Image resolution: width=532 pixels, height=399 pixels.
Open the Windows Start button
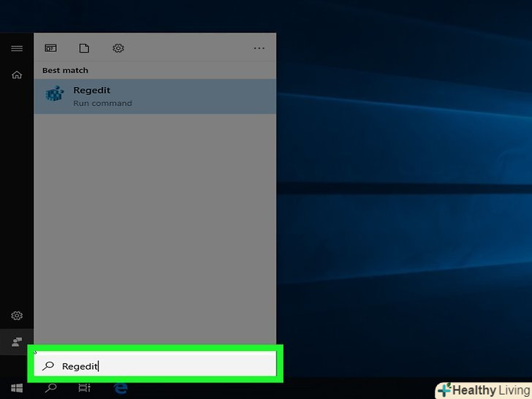[17, 388]
